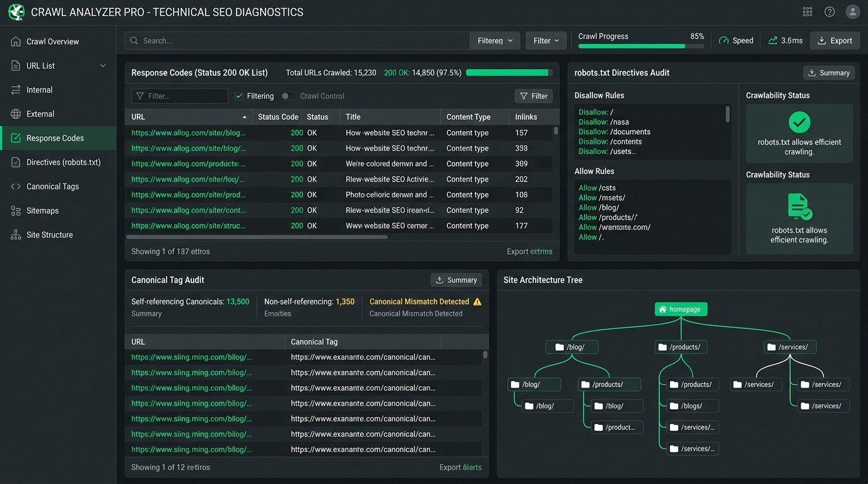Select Response Codes in sidebar
Screen dimensions: 868x484
[x=58, y=138]
